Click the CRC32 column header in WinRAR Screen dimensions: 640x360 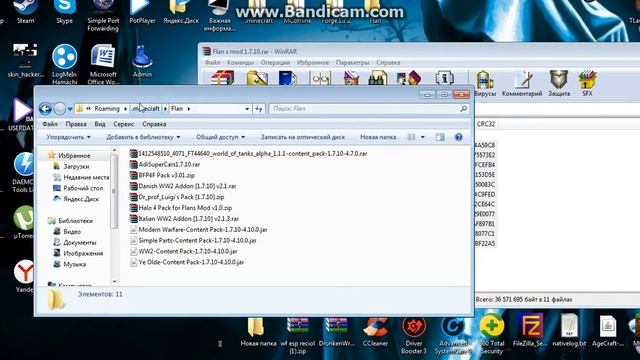click(x=486, y=124)
